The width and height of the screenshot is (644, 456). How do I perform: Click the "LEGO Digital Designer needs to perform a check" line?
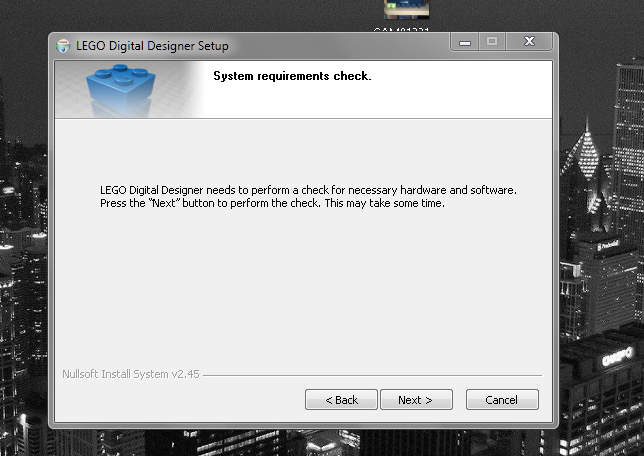tap(308, 190)
